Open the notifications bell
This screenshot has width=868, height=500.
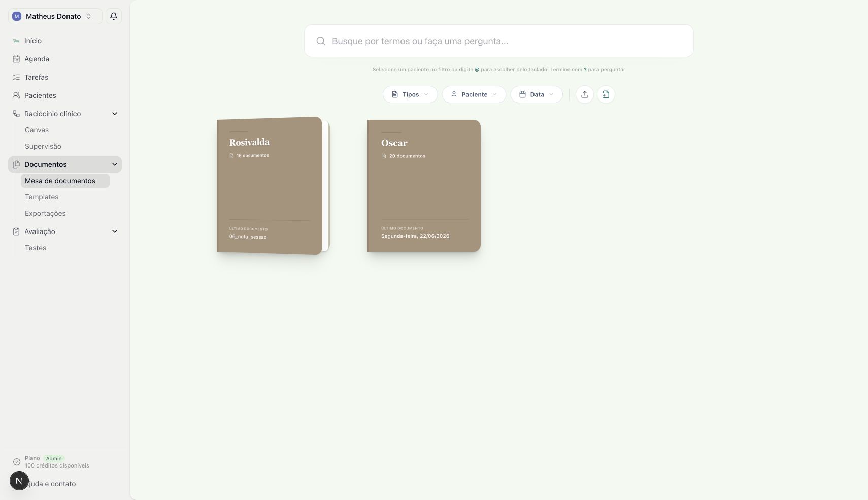[114, 16]
